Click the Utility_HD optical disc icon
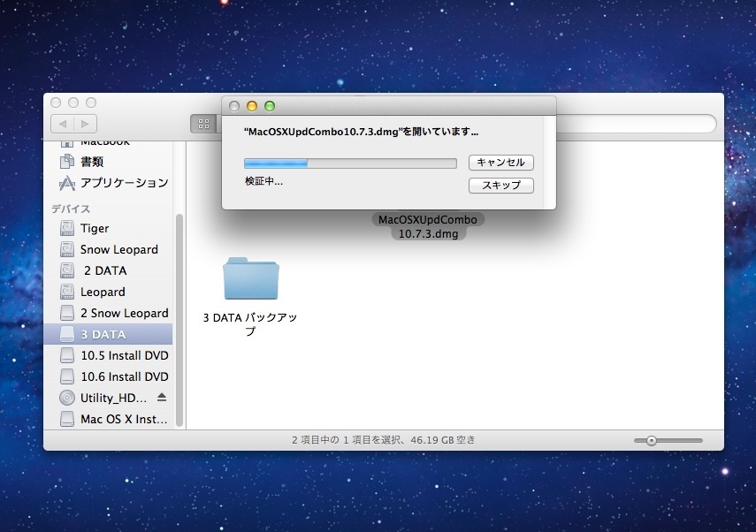This screenshot has width=756, height=532. coord(67,398)
